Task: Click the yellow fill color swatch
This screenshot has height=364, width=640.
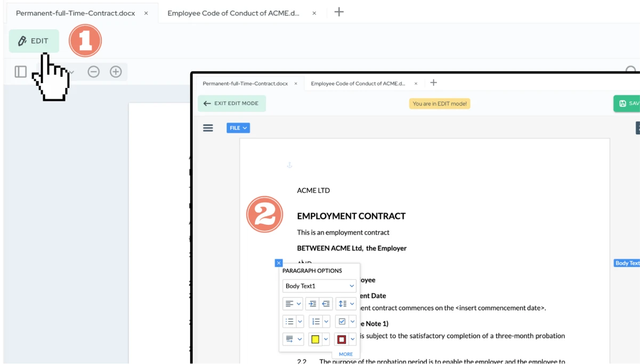Action: (x=315, y=339)
